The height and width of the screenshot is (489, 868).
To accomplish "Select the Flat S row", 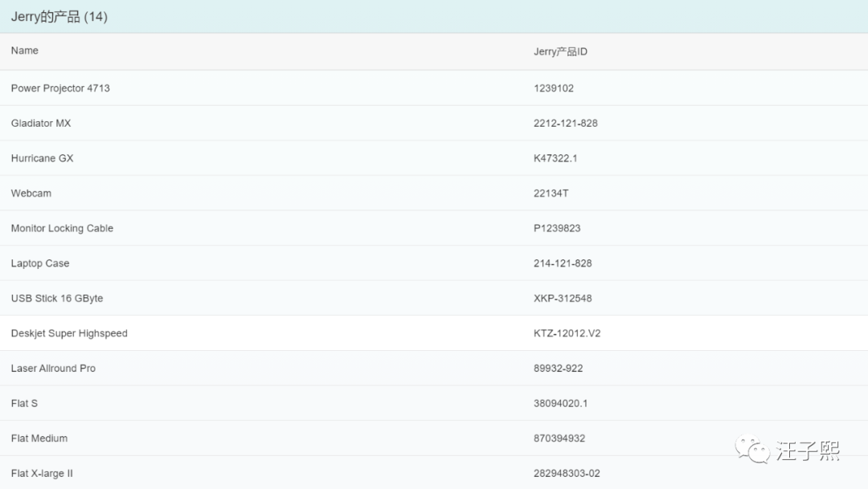I will click(x=434, y=403).
